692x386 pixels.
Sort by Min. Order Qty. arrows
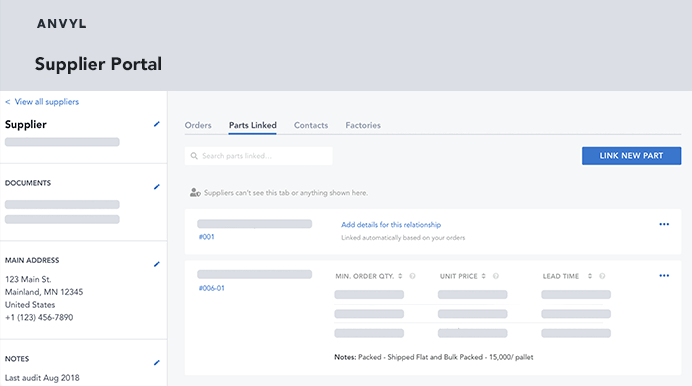click(400, 276)
